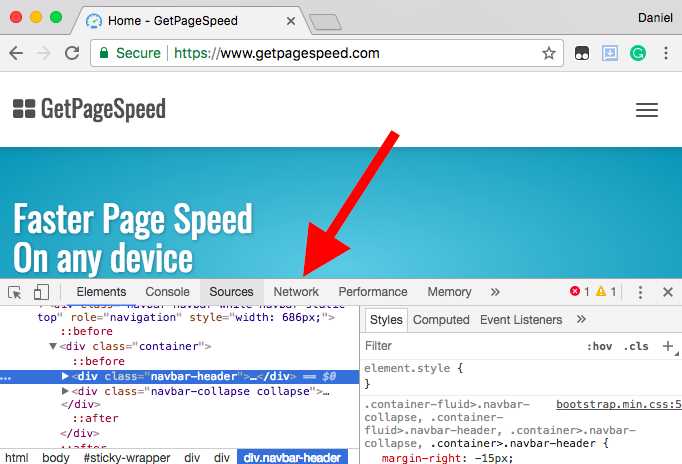682x464 pixels.
Task: Switch to the Console tab
Action: click(x=167, y=292)
